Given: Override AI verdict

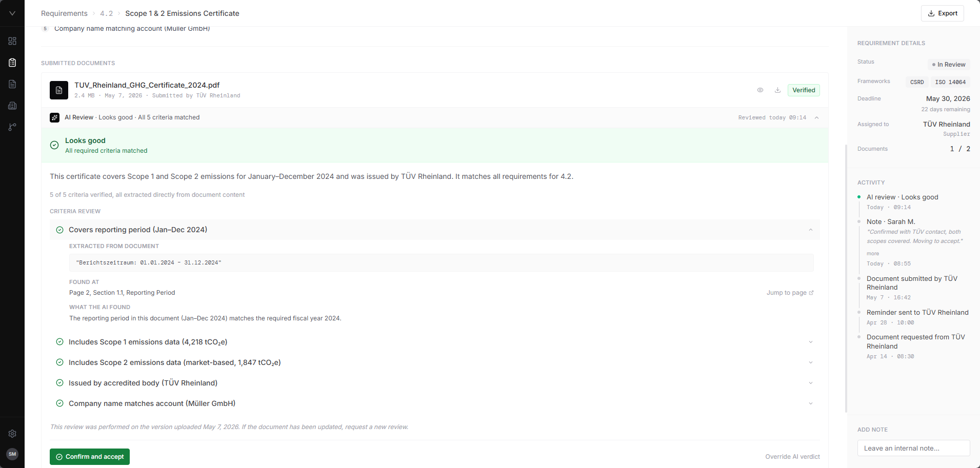Looking at the screenshot, I should point(792,457).
